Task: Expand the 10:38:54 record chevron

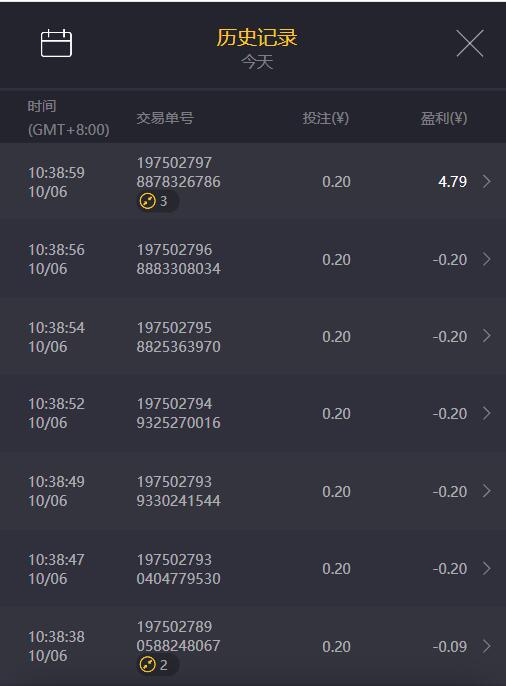Action: 486,336
